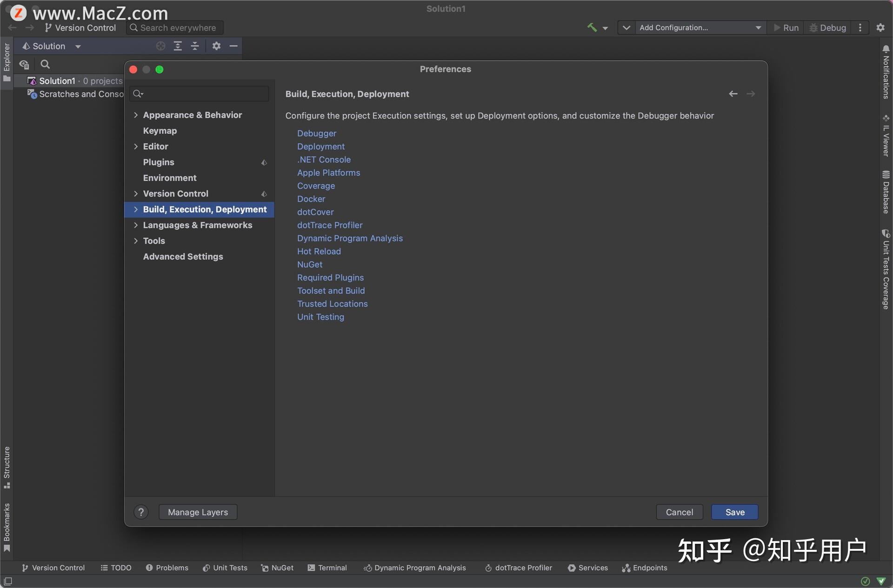Expand the Tools settings section
Image resolution: width=893 pixels, height=588 pixels.
pos(136,241)
